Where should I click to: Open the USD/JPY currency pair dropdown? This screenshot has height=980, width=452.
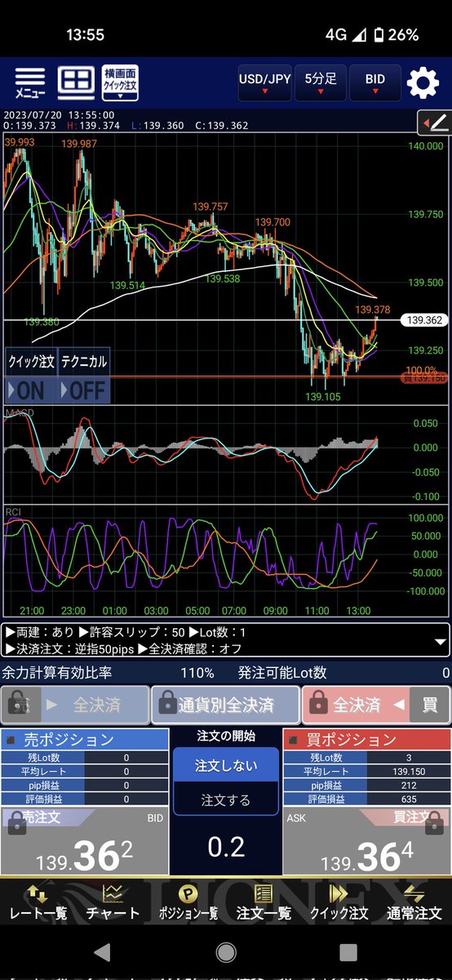pyautogui.click(x=264, y=83)
